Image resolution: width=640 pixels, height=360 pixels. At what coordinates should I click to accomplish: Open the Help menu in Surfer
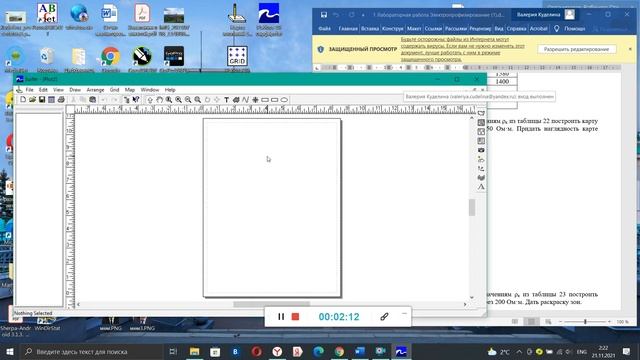(x=170, y=90)
